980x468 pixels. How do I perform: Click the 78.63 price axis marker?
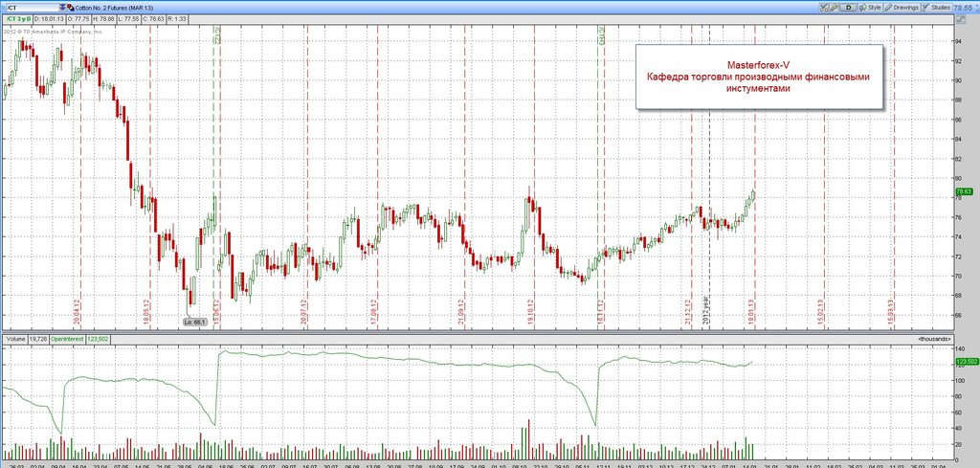coord(965,191)
